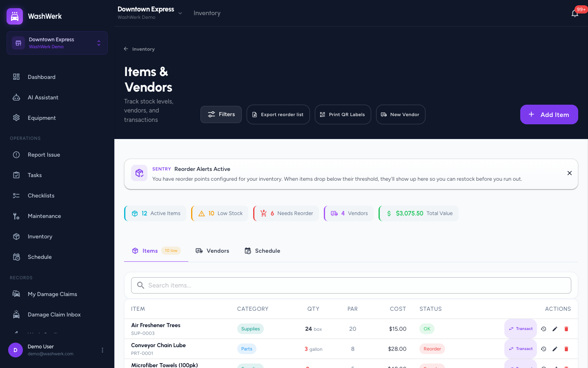The image size is (588, 368).
Task: Click the search magnifier icon
Action: tap(140, 285)
